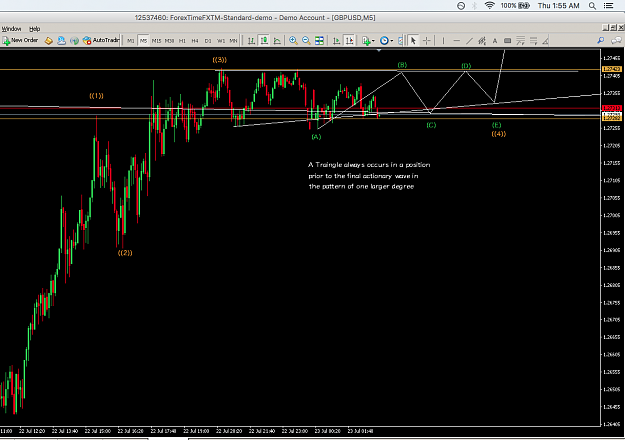Click the green (C) wave label
Image resolution: width=625 pixels, height=440 pixels.
tap(431, 125)
